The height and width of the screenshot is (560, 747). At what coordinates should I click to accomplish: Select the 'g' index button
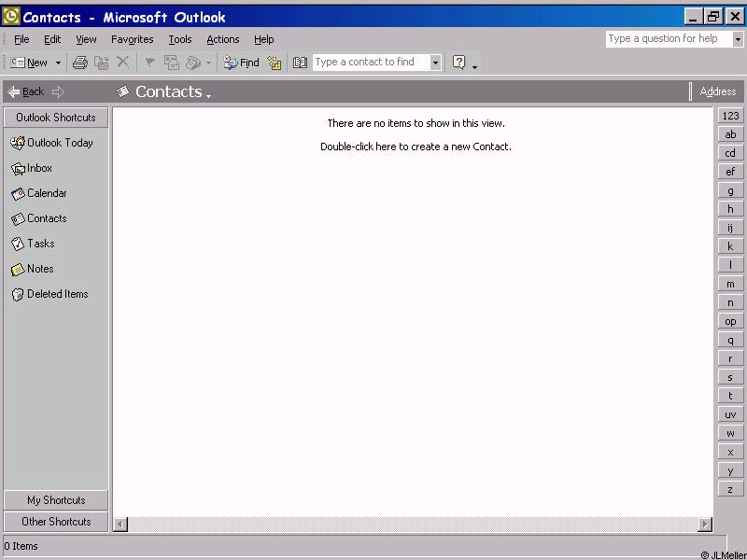(x=730, y=190)
